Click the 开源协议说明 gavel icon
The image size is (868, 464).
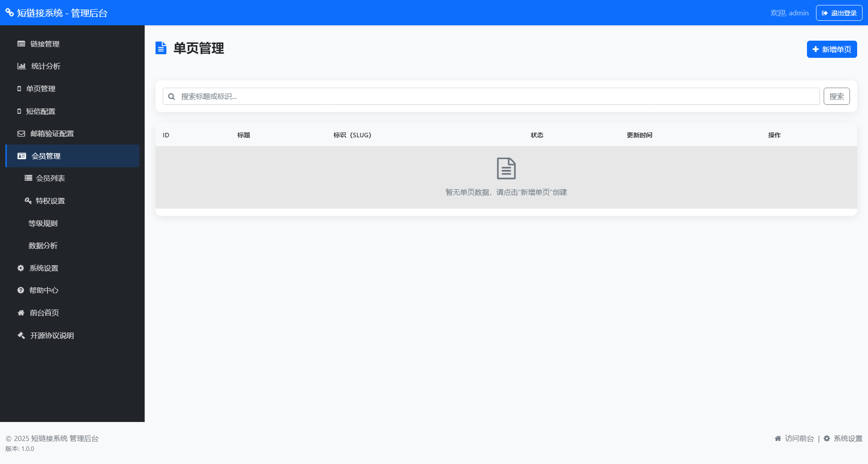[x=21, y=335]
